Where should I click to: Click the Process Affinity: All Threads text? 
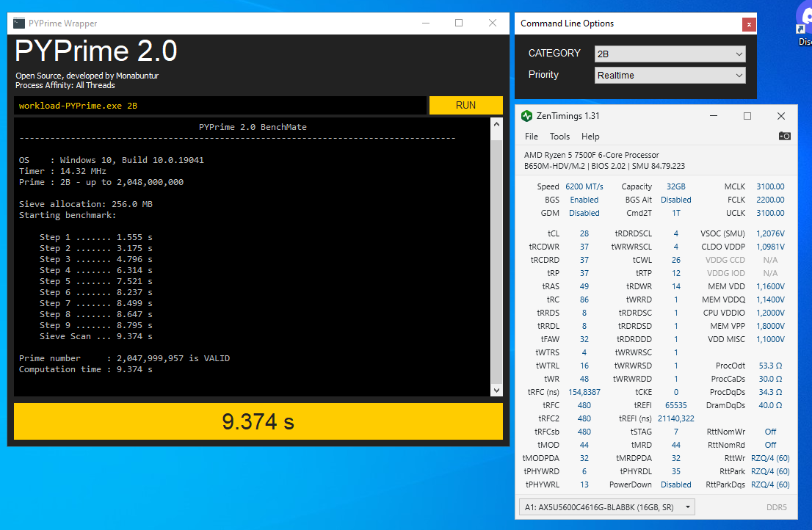(65, 85)
